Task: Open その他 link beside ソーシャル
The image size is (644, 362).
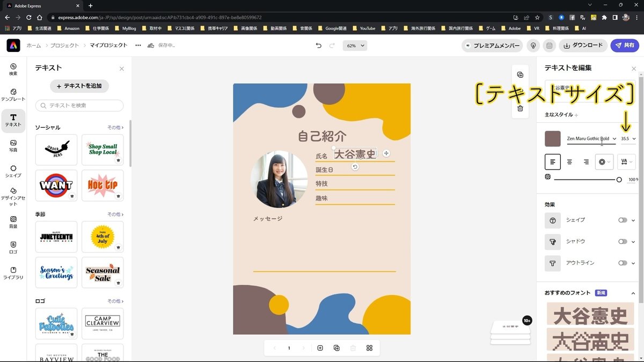Action: click(x=115, y=128)
